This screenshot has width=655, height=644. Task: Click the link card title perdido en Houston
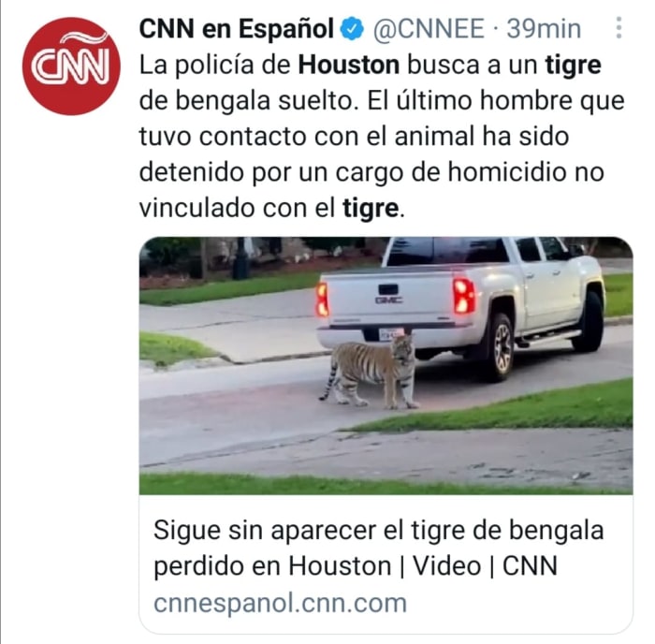(356, 566)
